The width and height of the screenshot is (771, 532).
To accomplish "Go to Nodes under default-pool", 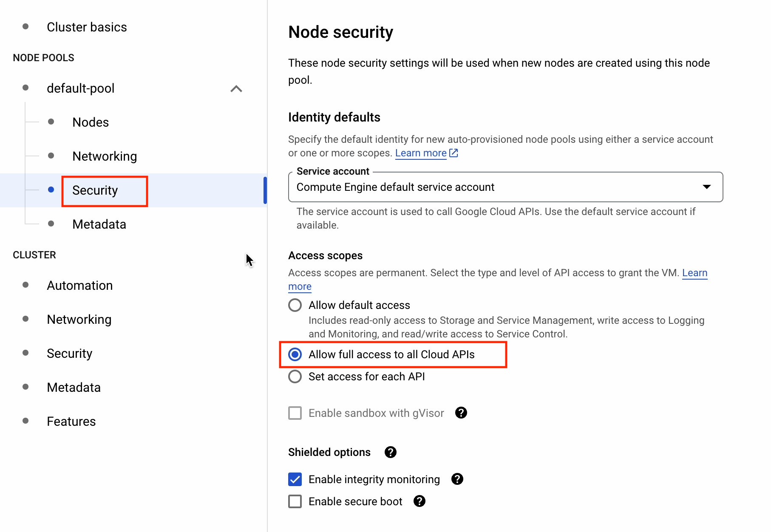I will 91,122.
